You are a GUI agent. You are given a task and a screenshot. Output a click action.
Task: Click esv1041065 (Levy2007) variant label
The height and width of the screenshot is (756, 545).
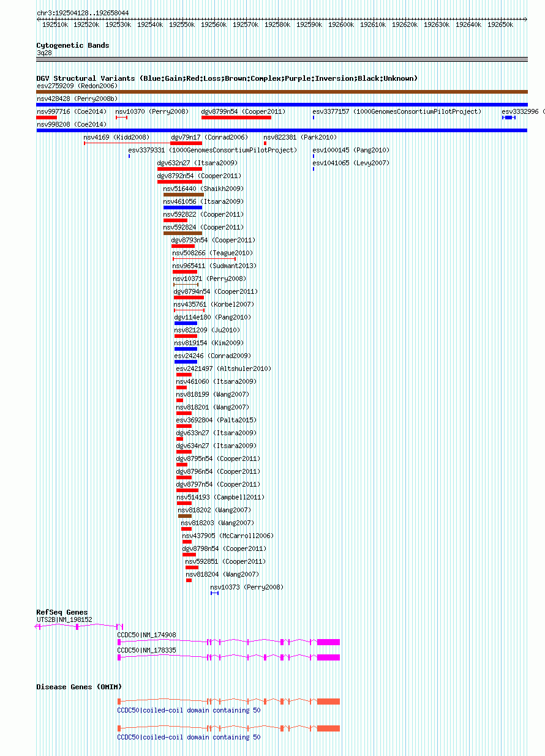point(351,163)
